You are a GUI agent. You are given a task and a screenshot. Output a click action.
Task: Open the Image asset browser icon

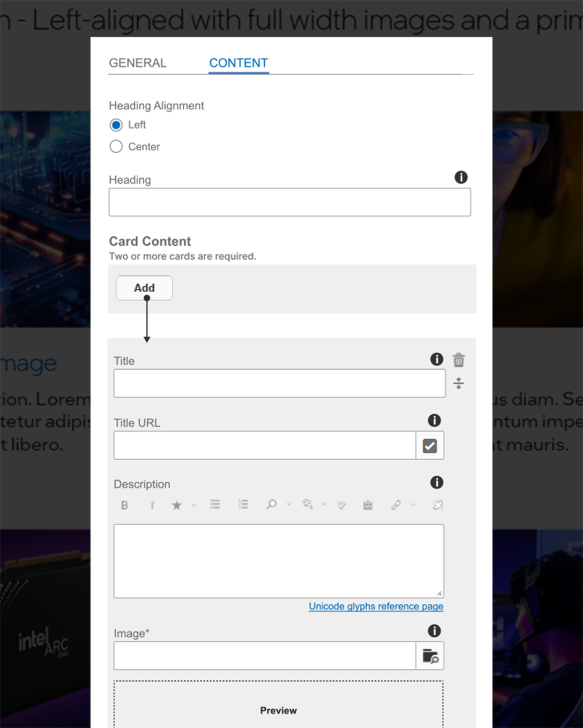pos(430,656)
